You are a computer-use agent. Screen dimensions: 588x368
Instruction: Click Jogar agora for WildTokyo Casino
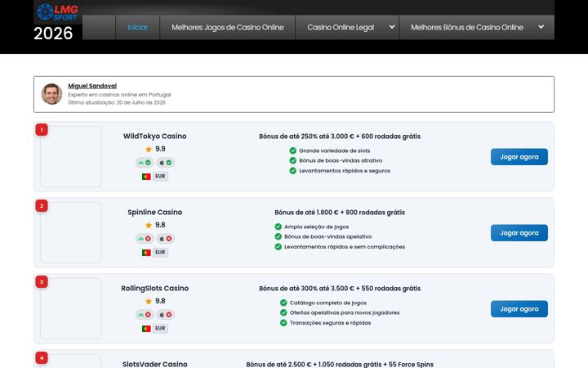[519, 157]
